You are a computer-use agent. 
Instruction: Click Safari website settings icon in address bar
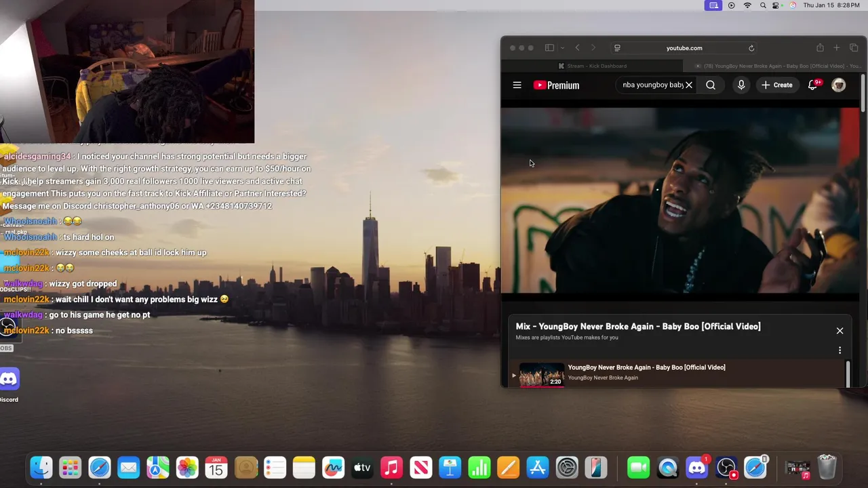617,48
